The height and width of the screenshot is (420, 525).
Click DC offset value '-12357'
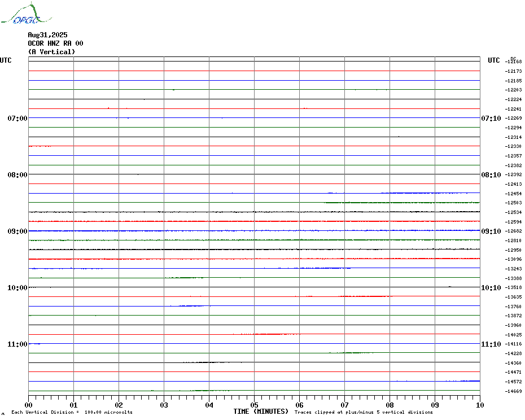pos(513,156)
